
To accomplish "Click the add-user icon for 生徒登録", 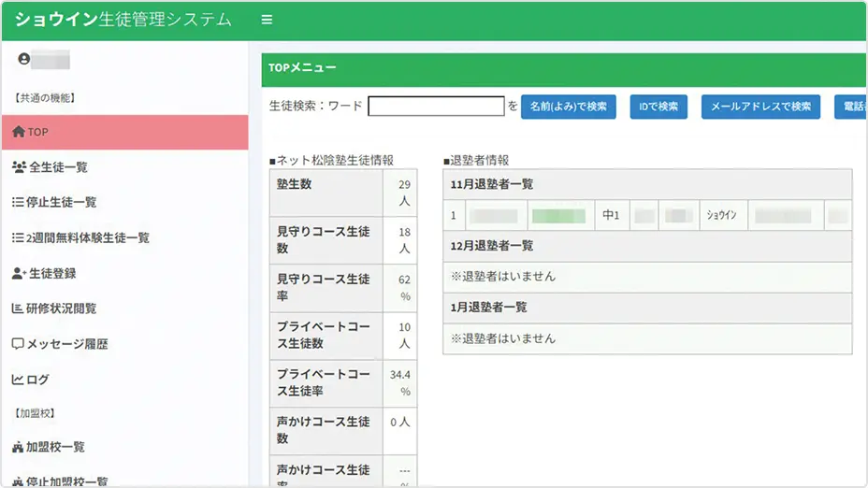I will pos(19,274).
